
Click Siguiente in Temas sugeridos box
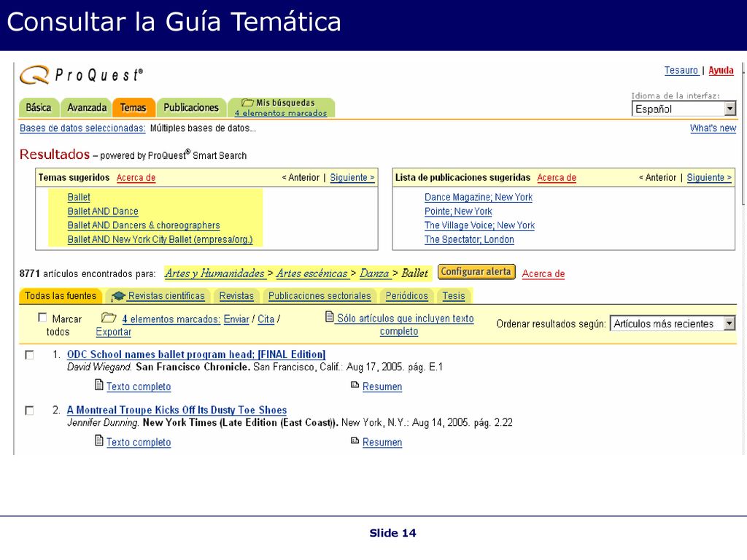352,178
